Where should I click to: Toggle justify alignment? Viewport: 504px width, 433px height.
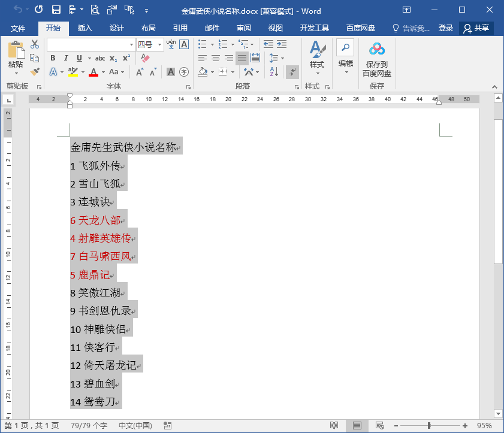pyautogui.click(x=242, y=58)
